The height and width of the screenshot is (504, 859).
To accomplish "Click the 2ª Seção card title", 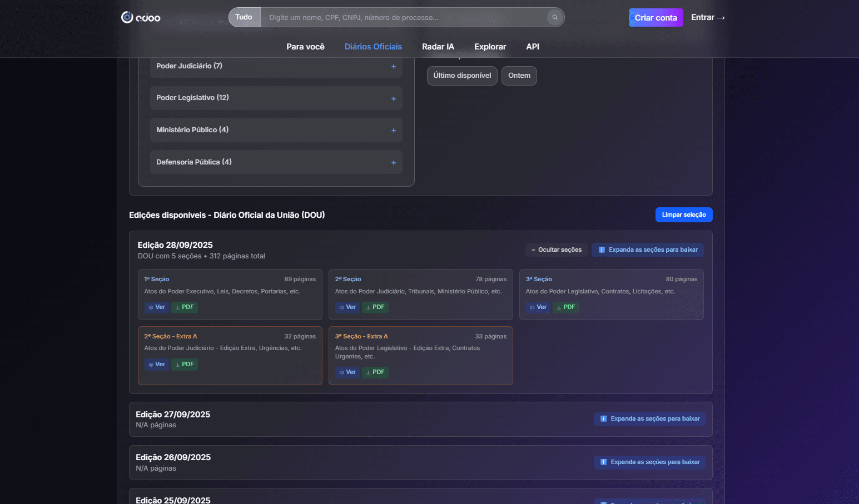I will [x=348, y=280].
